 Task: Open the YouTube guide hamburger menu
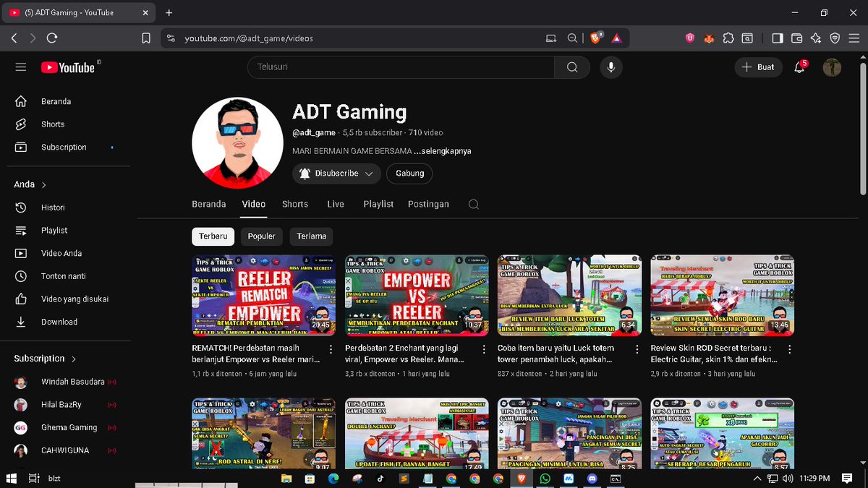(x=21, y=67)
